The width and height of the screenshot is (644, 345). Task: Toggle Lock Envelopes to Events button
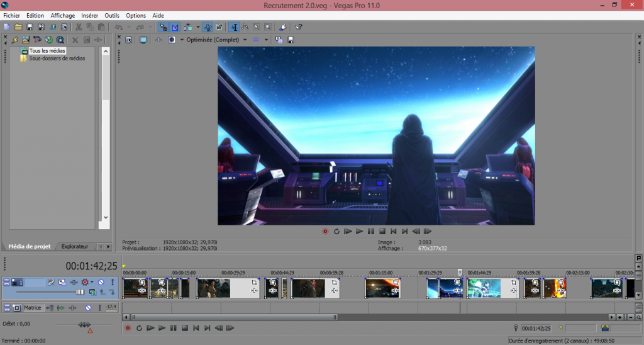click(x=208, y=27)
